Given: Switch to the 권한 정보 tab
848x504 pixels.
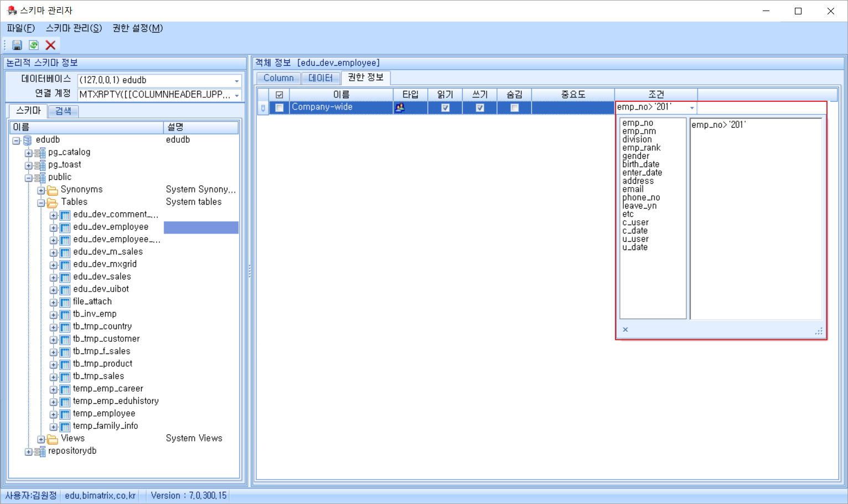Looking at the screenshot, I should 366,77.
